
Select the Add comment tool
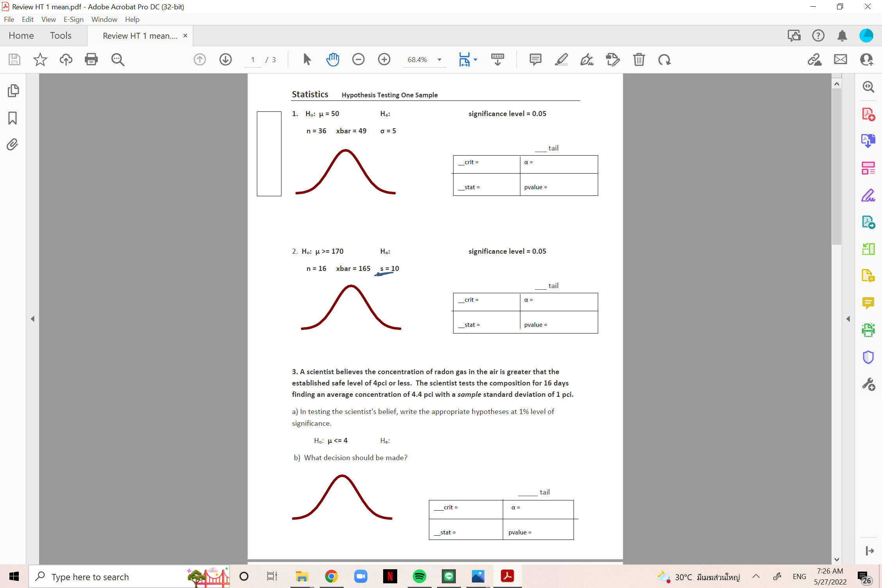point(535,59)
